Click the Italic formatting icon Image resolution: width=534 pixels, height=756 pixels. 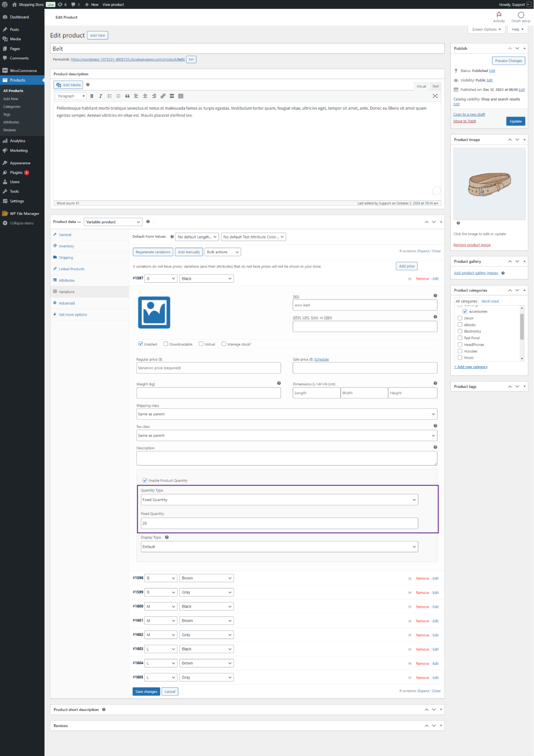pyautogui.click(x=101, y=96)
